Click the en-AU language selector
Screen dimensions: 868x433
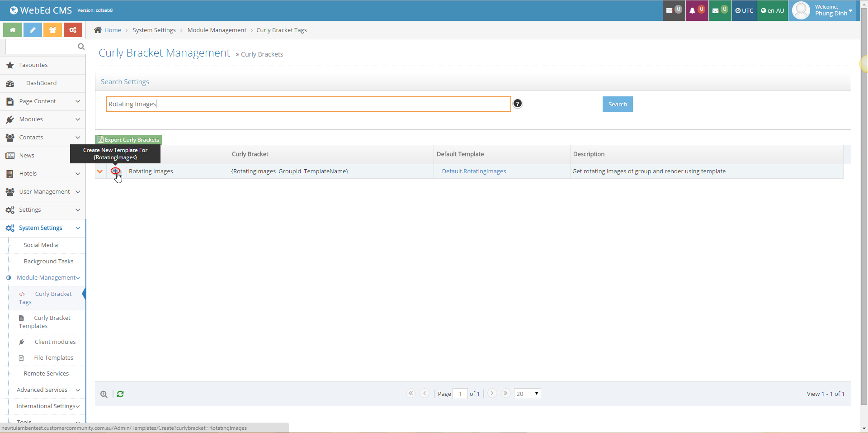click(x=772, y=10)
